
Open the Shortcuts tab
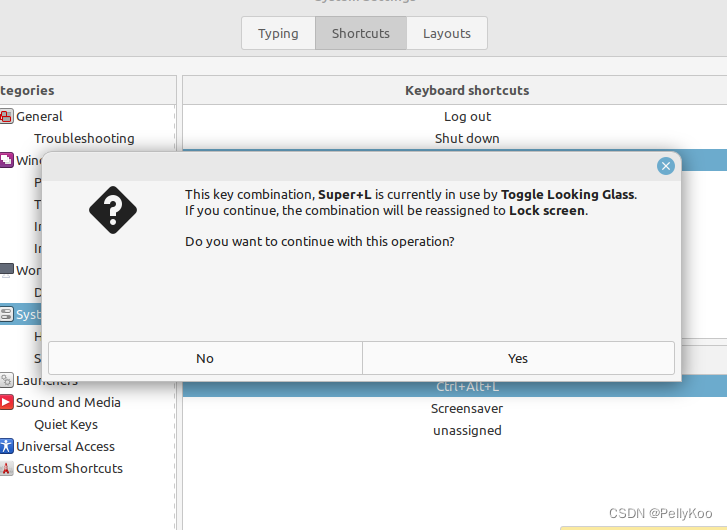(361, 33)
